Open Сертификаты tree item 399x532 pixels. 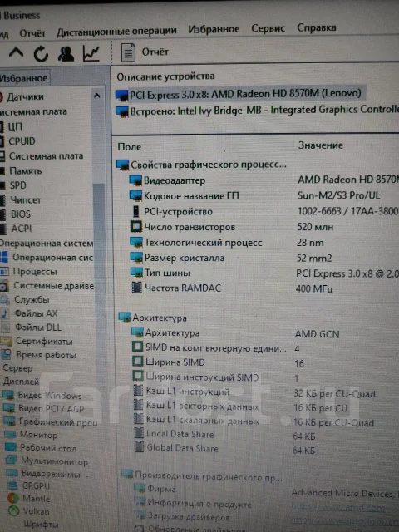(x=44, y=342)
